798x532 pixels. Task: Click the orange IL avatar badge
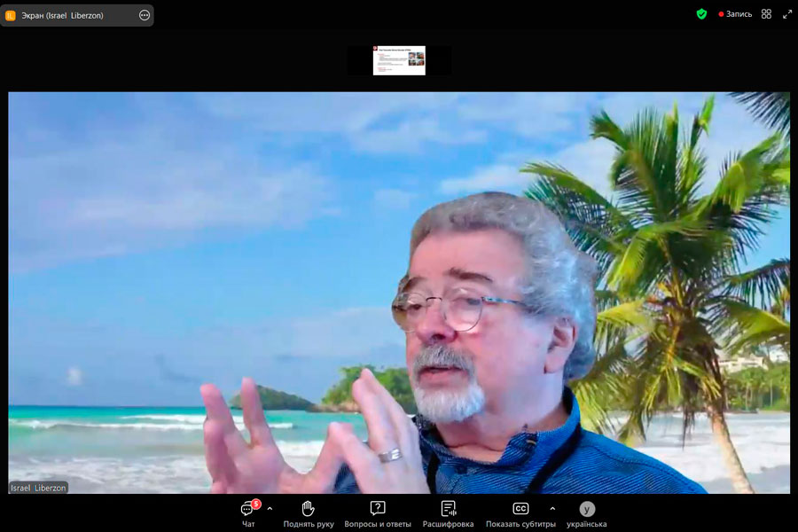11,16
